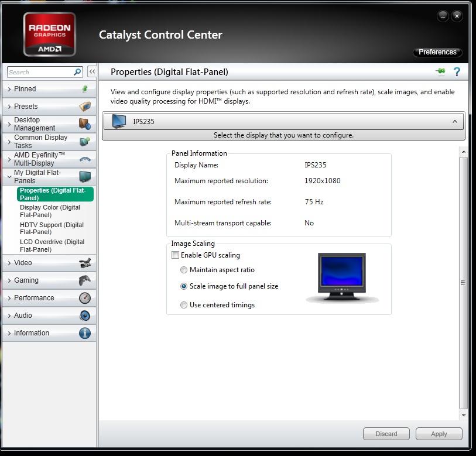Expand the Information section
The height and width of the screenshot is (456, 476).
[x=49, y=333]
